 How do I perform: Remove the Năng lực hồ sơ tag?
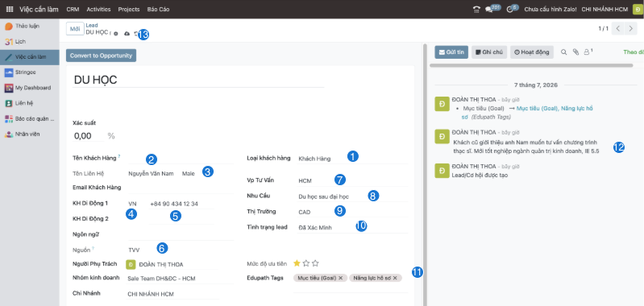[395, 278]
